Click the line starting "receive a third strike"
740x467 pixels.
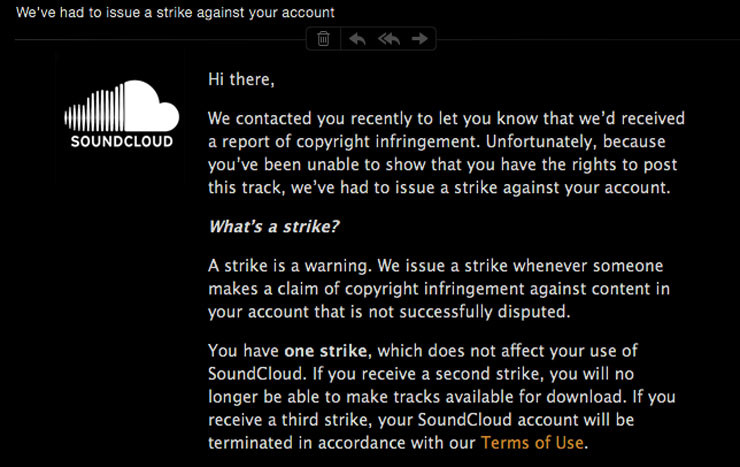click(x=421, y=420)
